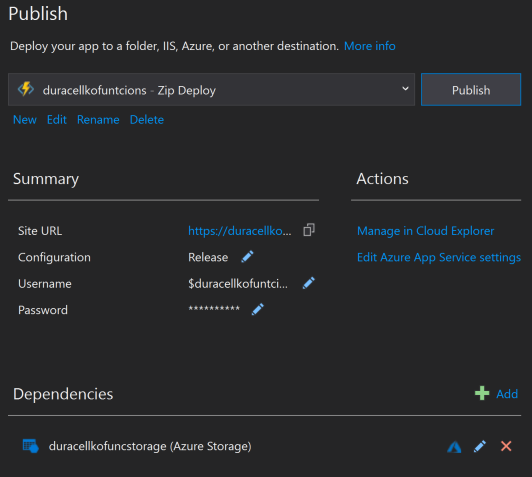Click the Edit profile link

(x=57, y=120)
